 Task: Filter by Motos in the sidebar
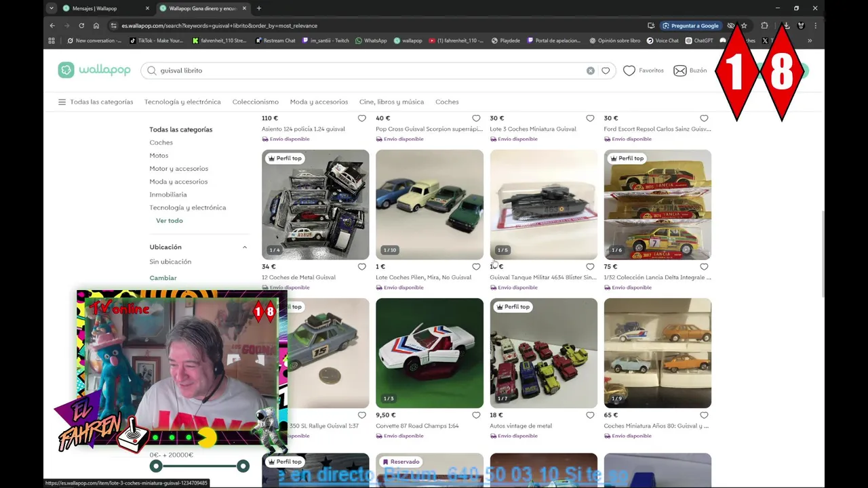pos(159,156)
